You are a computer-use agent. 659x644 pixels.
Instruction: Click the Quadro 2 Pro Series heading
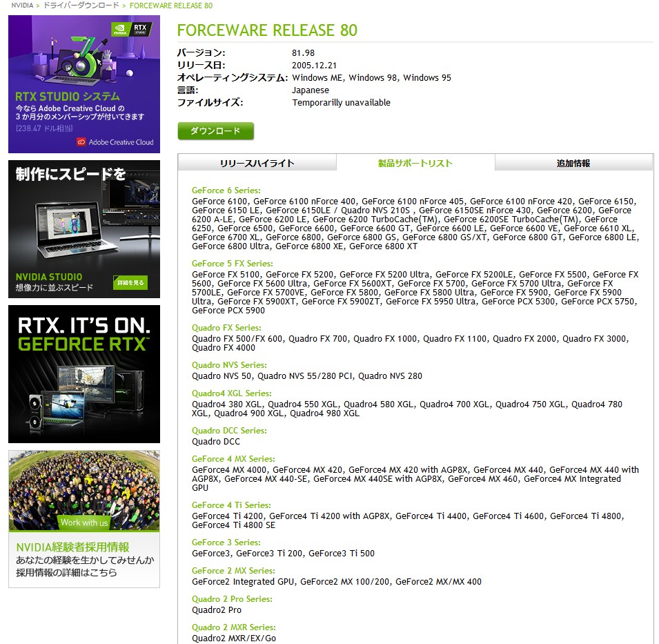(x=232, y=598)
